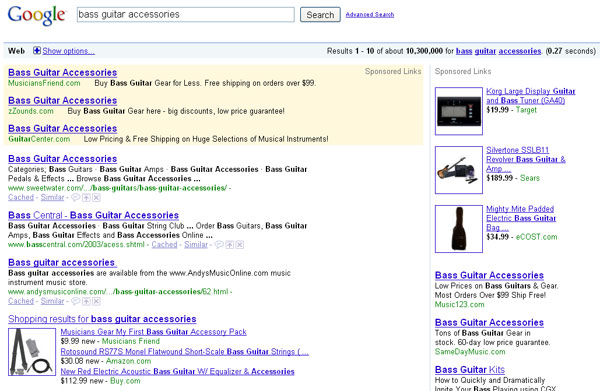Viewport: 600px width, 391px height.
Task: Open Shopping results for bass guitar accessories
Action: (x=102, y=319)
